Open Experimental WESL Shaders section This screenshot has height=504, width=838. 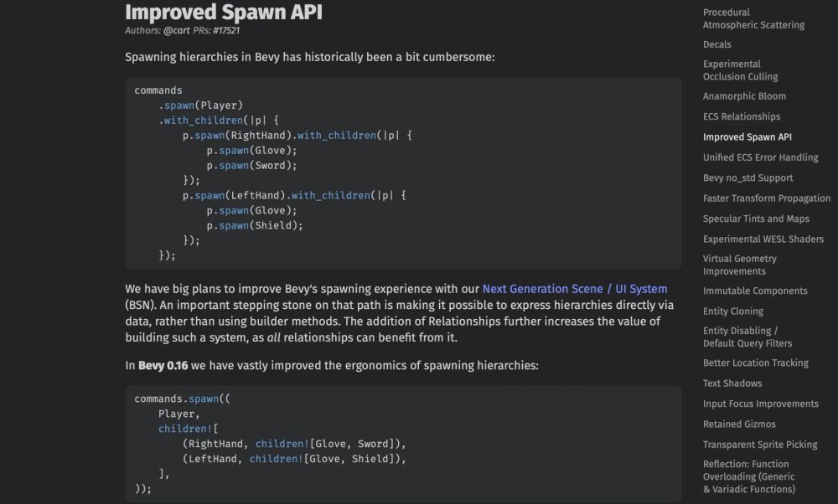coord(763,239)
